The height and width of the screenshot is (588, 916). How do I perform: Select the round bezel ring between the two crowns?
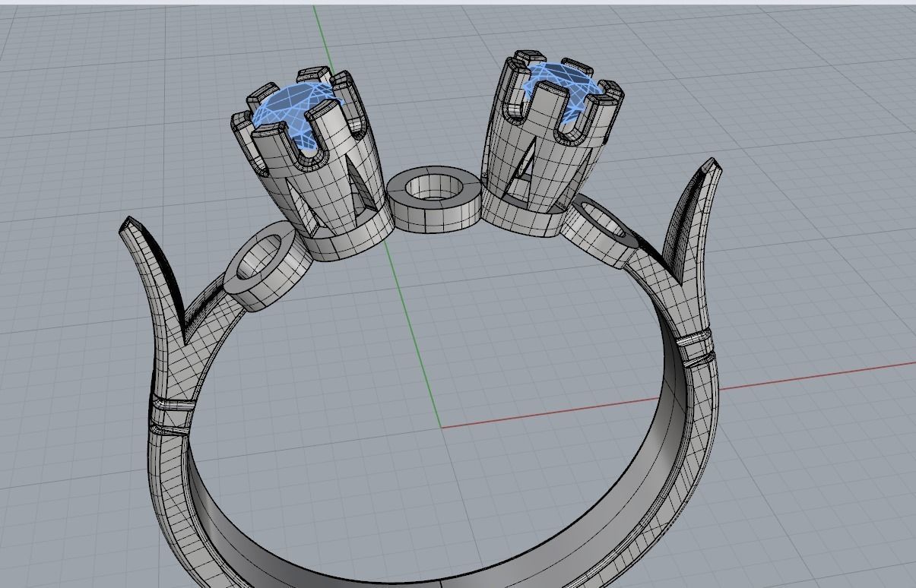click(x=435, y=201)
